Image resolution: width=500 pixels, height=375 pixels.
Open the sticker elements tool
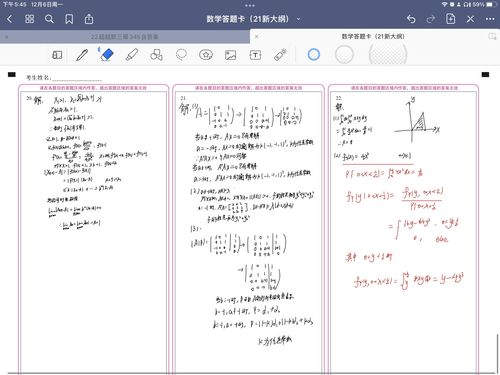pos(206,55)
